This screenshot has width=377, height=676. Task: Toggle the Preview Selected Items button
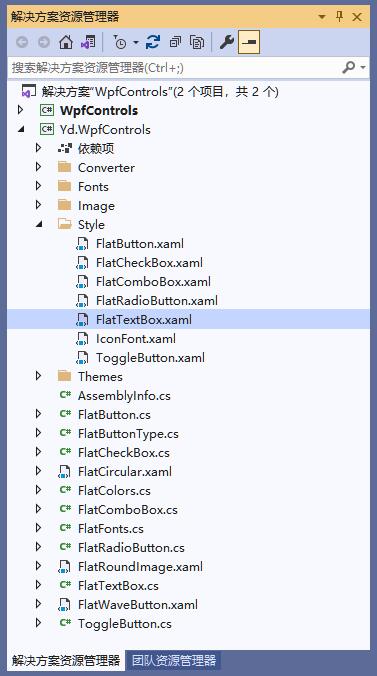tap(249, 42)
